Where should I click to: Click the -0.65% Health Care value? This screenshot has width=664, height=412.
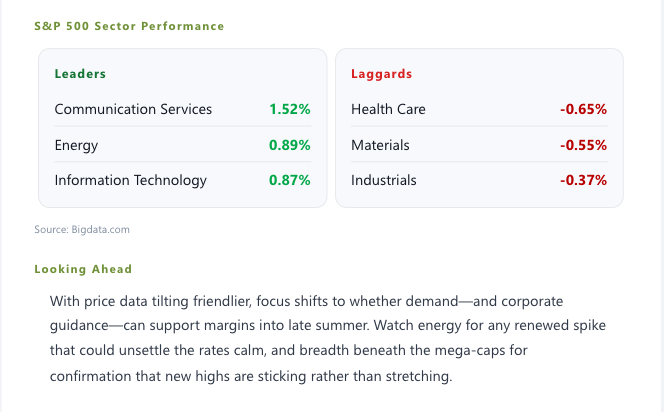[584, 109]
